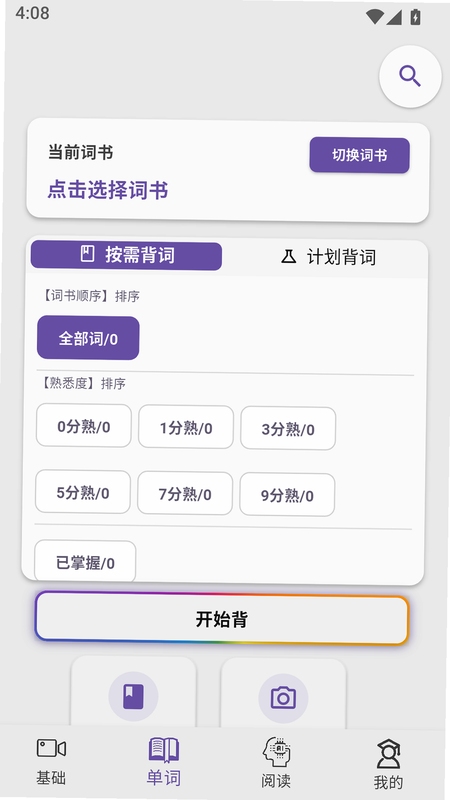
Task: Check the battery icon in status bar
Action: coord(415,17)
